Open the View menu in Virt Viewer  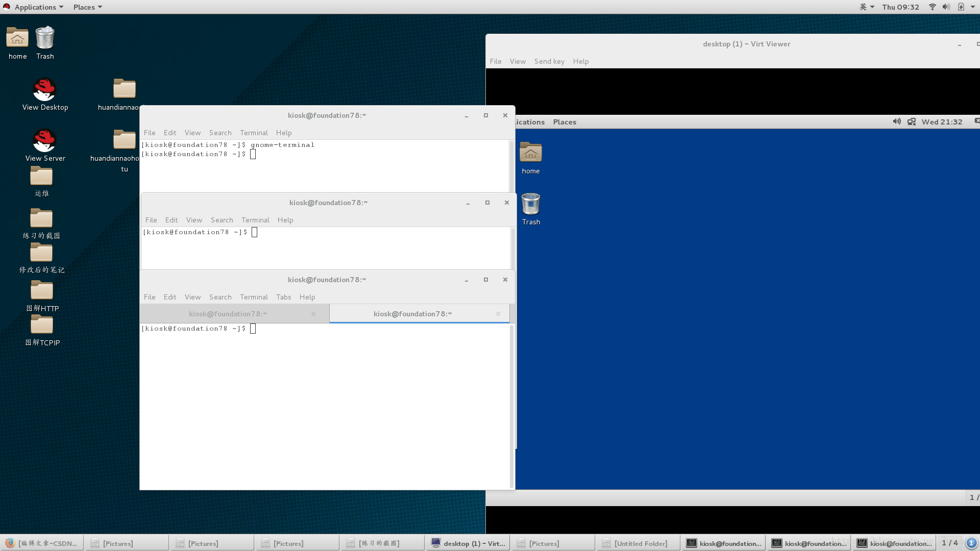(x=518, y=61)
